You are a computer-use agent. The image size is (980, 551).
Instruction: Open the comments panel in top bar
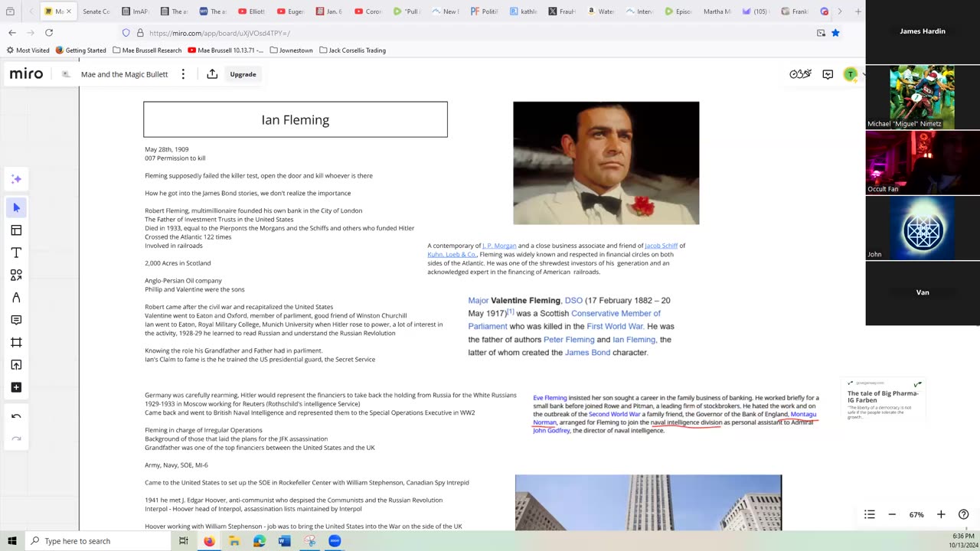[x=828, y=74]
